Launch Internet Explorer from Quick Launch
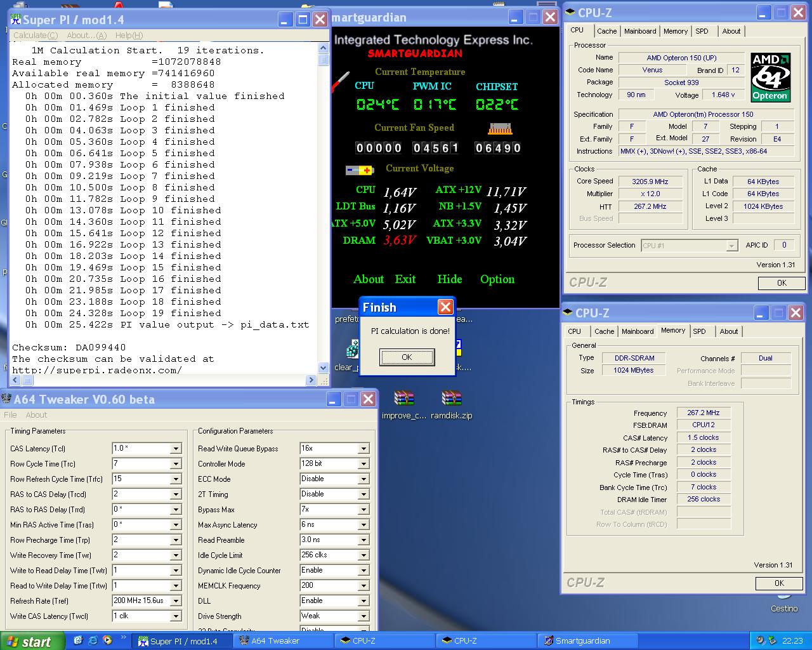 tap(92, 640)
